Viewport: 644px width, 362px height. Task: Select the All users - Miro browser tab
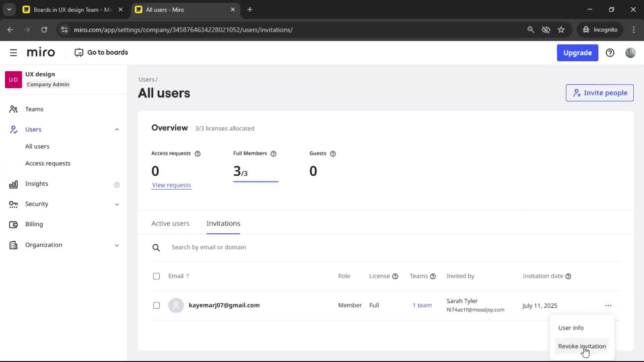click(185, 10)
